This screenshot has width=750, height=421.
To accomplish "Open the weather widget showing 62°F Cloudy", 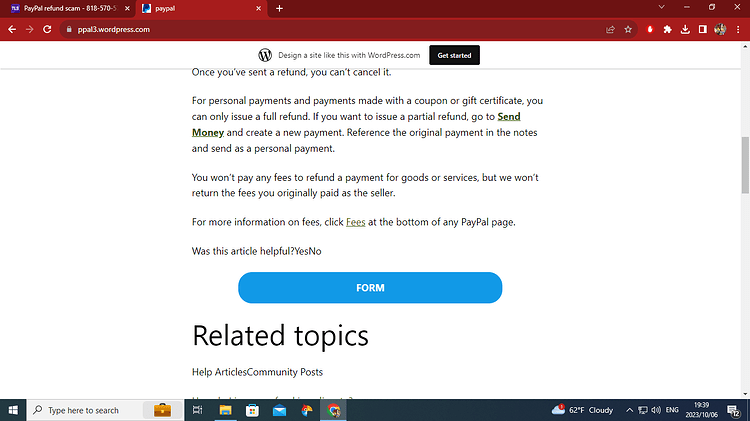I will (x=582, y=410).
